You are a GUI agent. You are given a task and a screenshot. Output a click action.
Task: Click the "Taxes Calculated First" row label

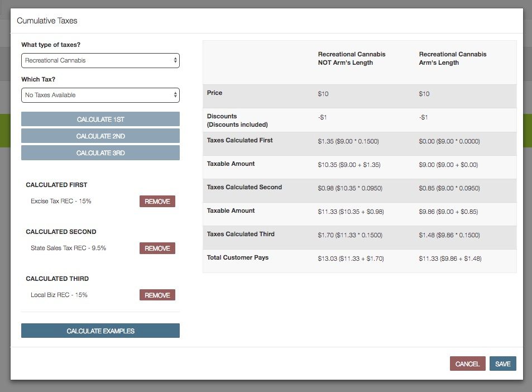point(239,141)
